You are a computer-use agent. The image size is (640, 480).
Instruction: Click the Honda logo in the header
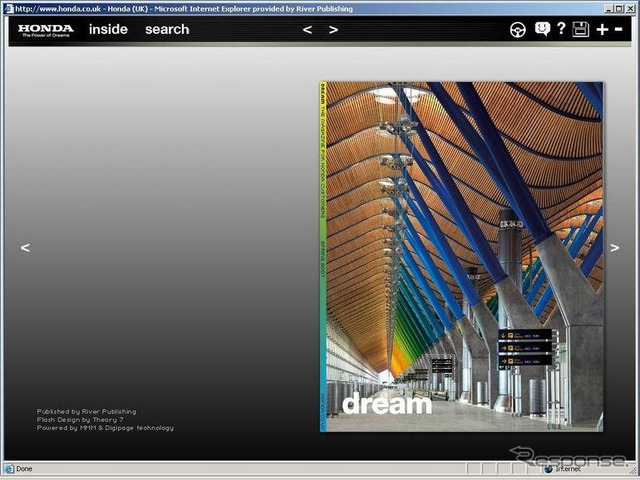(46, 30)
